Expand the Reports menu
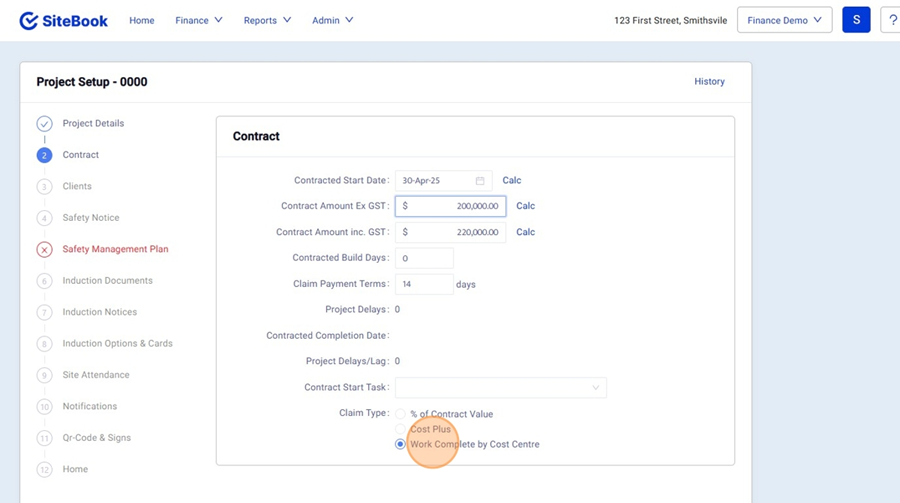Viewport: 900px width, 503px height. (267, 20)
